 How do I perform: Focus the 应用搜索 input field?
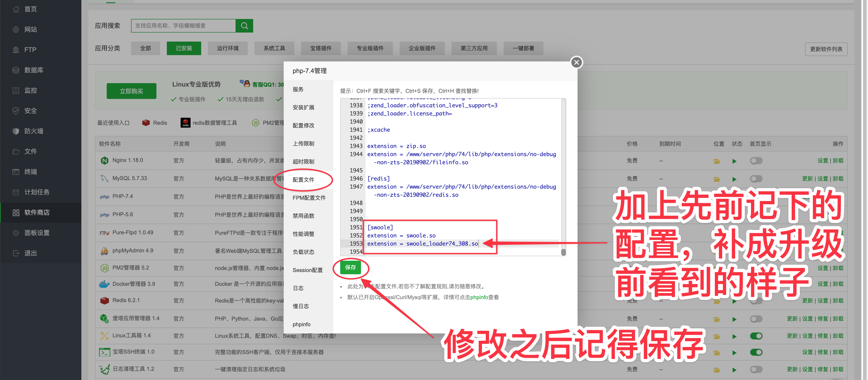(x=183, y=26)
